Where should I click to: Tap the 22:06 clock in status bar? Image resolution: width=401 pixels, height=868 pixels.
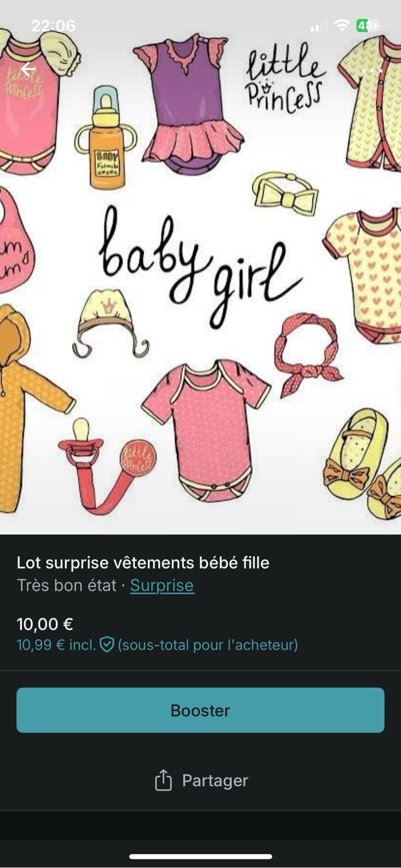53,26
